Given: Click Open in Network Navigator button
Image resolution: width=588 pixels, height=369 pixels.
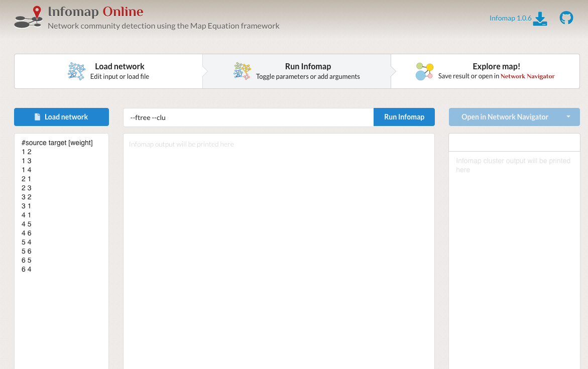Looking at the screenshot, I should [x=505, y=117].
